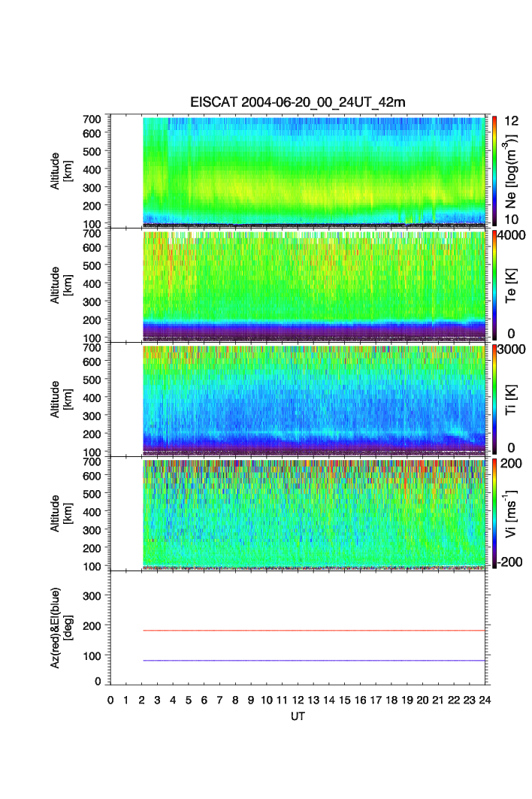Click the 12 tick on the UT axis
The width and height of the screenshot is (532, 799).
298,700
